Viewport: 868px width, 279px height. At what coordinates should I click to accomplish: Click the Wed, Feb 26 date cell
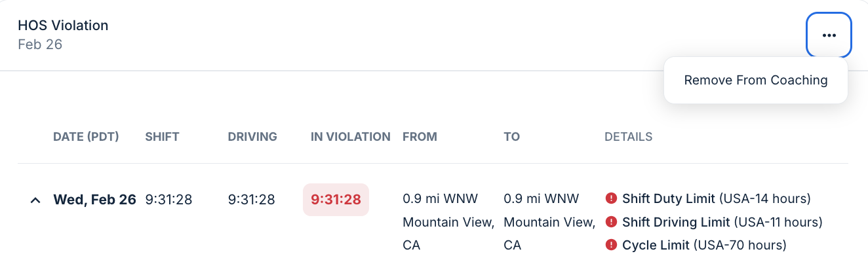pyautogui.click(x=94, y=200)
